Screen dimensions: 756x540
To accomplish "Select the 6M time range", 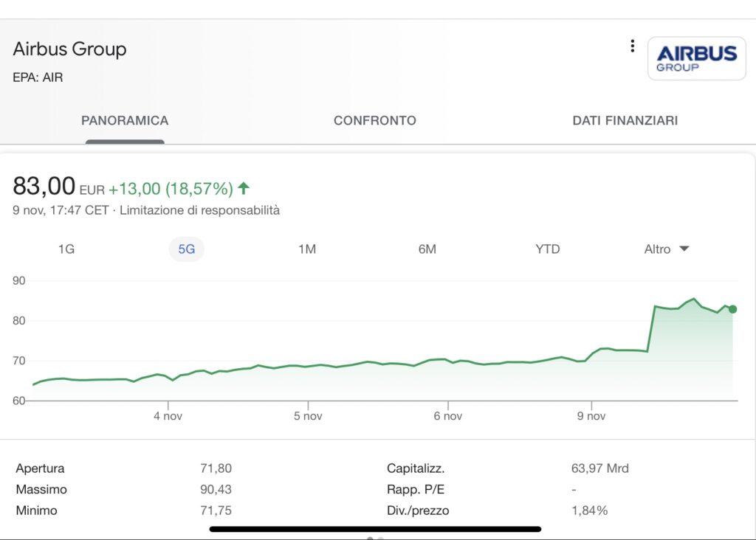I will [x=427, y=249].
